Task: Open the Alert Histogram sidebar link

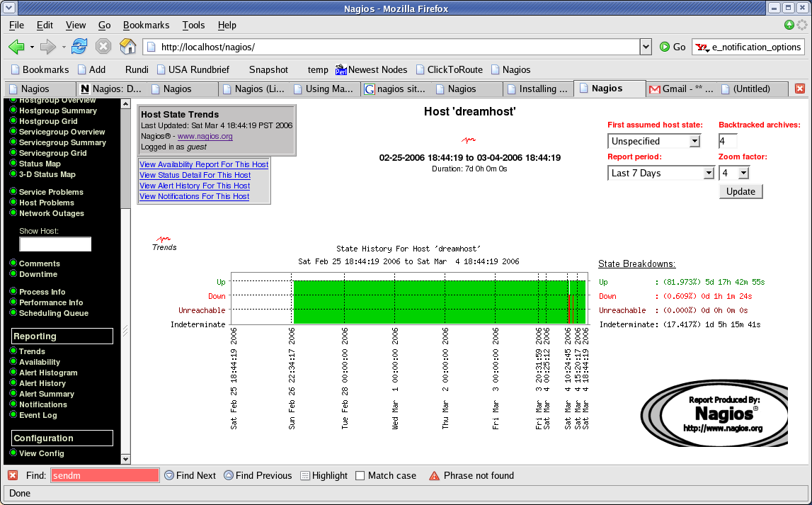Action: click(48, 373)
